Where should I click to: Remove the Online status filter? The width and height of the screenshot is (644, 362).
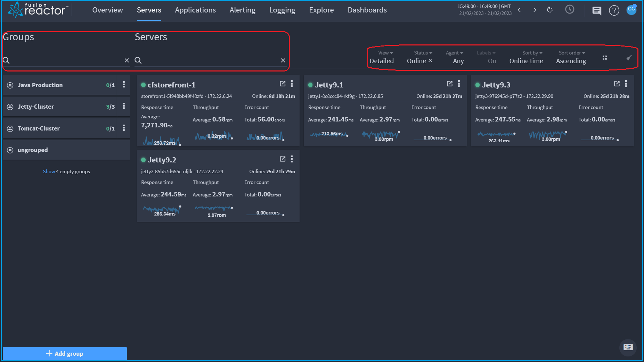[430, 60]
